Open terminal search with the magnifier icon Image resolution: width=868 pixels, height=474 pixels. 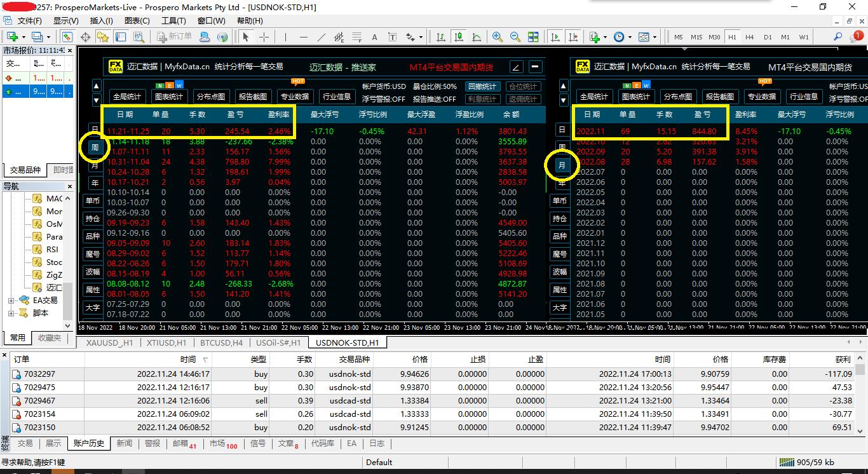tap(837, 37)
